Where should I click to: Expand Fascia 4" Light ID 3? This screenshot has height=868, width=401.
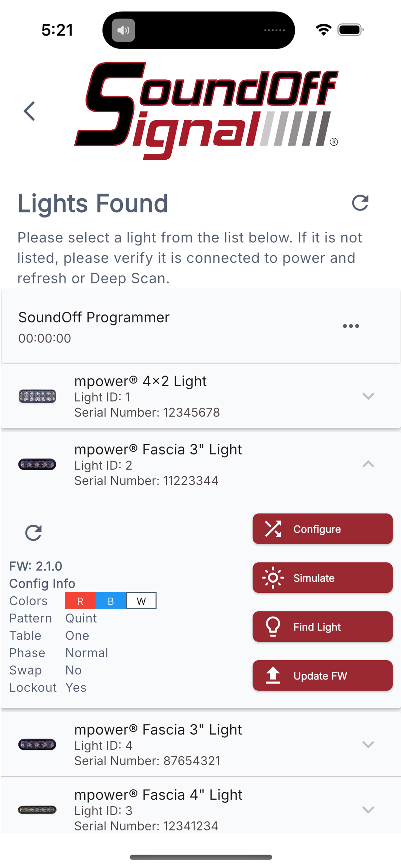(368, 810)
